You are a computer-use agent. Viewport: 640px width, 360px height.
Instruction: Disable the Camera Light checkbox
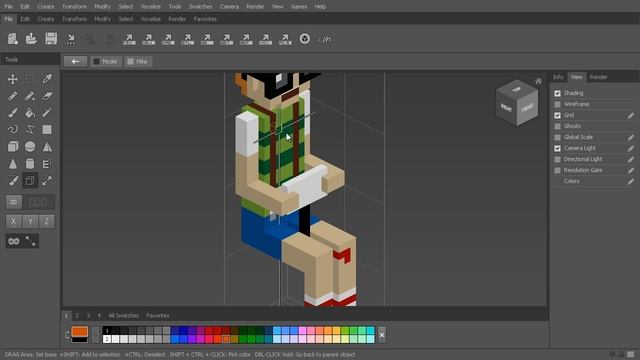point(558,149)
